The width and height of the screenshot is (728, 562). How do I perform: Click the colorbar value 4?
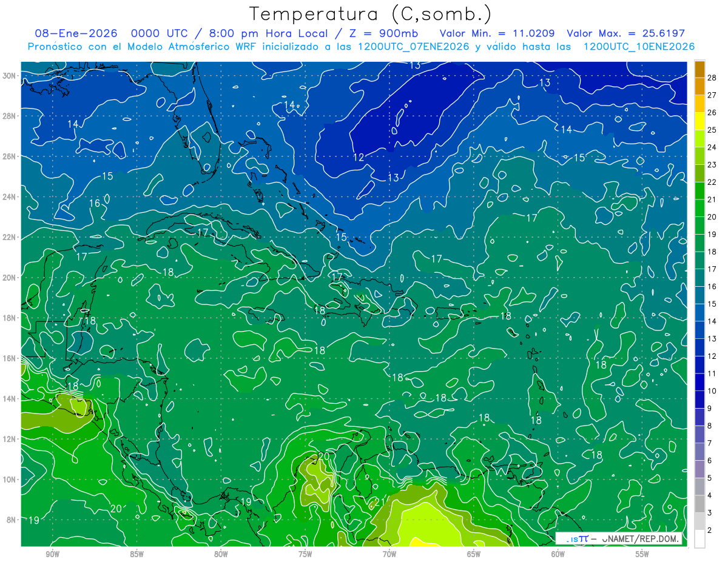pos(710,495)
